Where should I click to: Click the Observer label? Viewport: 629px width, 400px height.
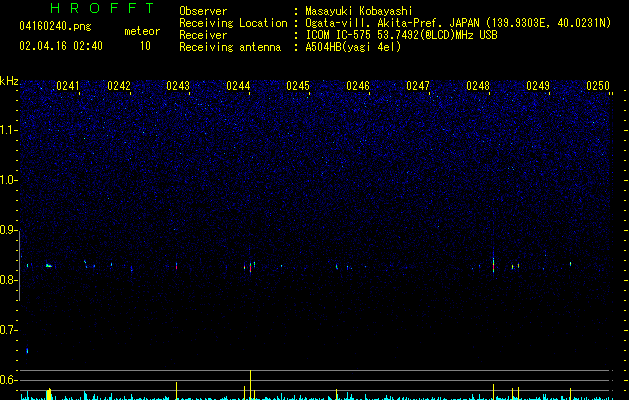pos(203,11)
